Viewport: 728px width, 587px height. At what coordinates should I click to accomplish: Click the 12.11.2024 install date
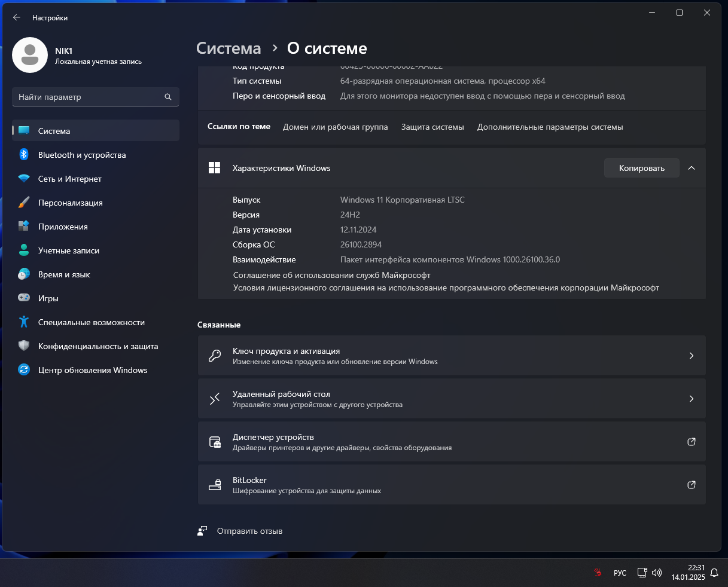pos(358,230)
